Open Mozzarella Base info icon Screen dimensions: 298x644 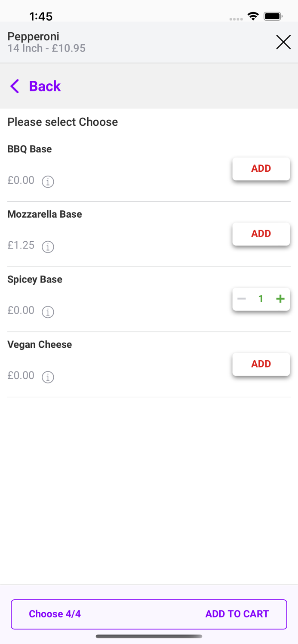(48, 247)
